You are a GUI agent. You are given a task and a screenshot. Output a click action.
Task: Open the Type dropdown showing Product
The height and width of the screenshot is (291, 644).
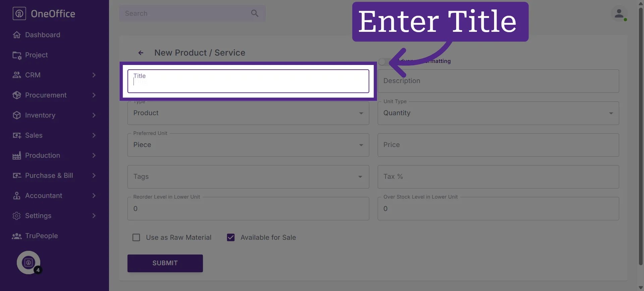(248, 113)
